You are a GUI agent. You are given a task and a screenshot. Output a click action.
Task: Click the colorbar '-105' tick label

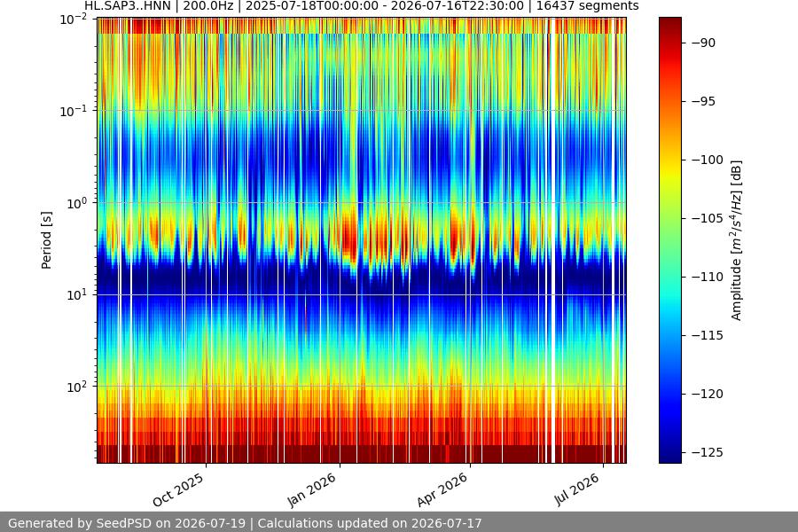[x=708, y=218]
